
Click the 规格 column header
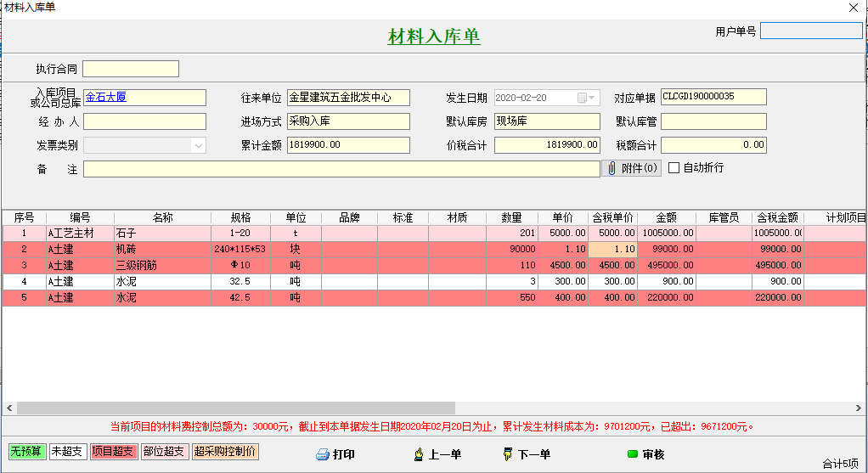(x=241, y=218)
